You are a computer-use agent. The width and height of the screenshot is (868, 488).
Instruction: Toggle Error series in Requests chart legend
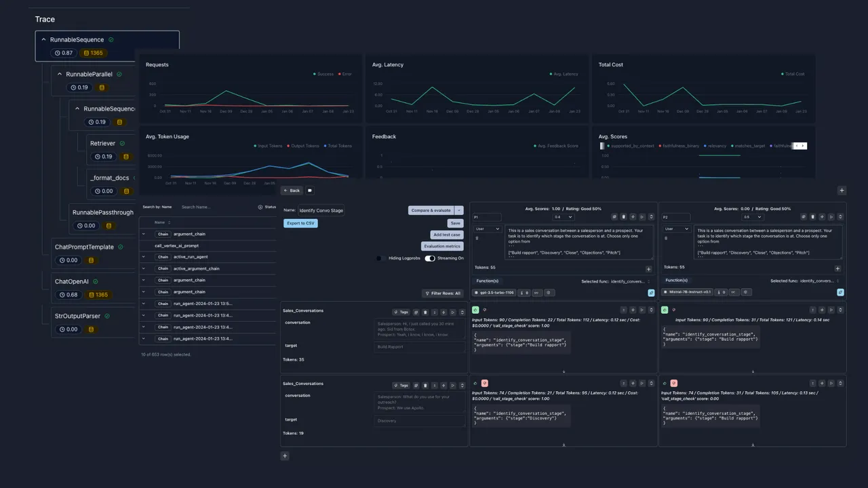coord(345,74)
